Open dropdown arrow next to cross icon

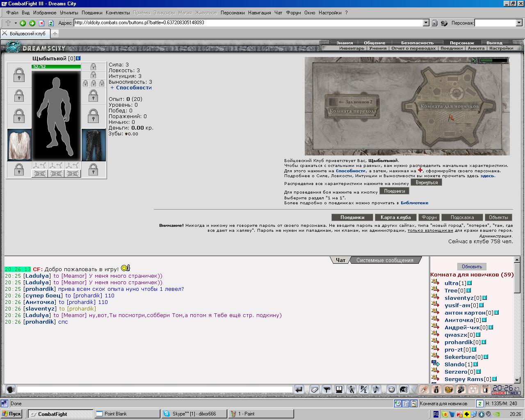click(x=16, y=23)
